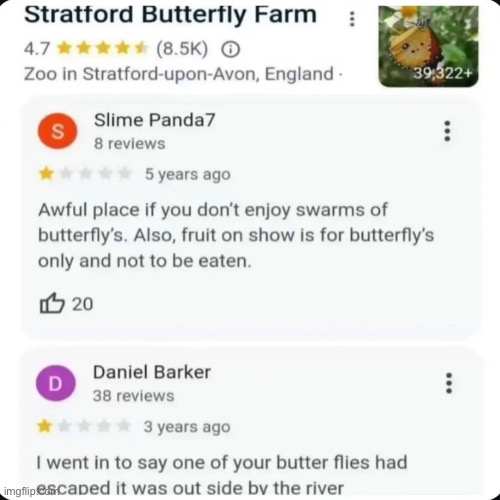
Task: Click Daniel Barker's purple D avatar
Action: pyautogui.click(x=56, y=383)
